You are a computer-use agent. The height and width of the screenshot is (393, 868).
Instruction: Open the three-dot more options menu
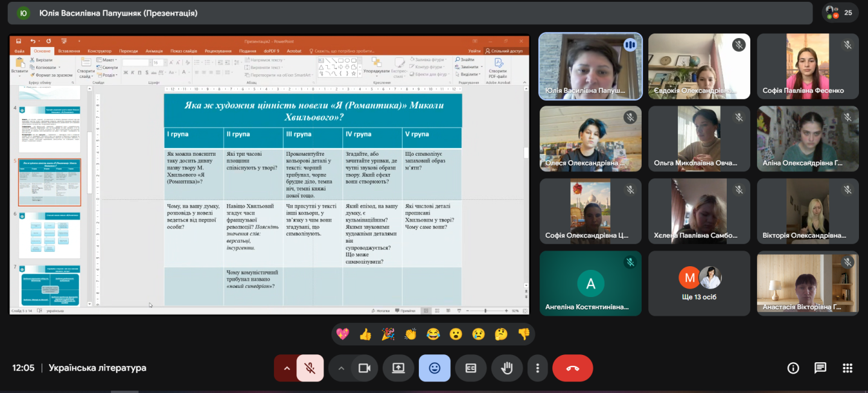click(537, 368)
